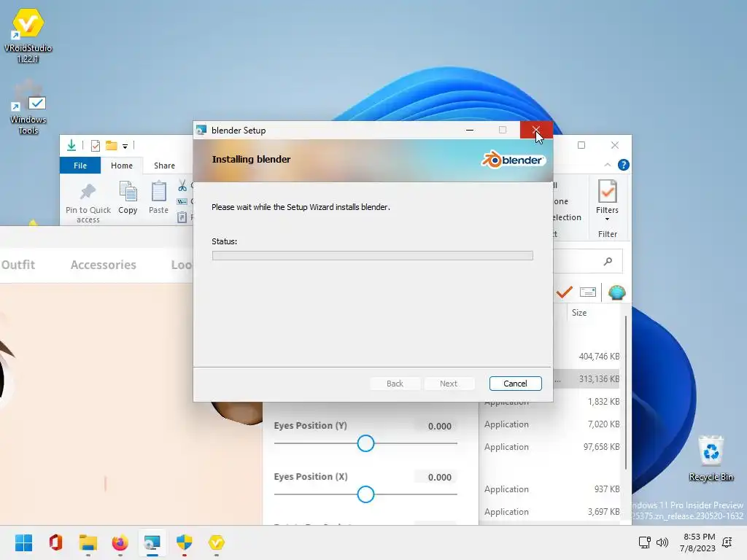747x560 pixels.
Task: Switch to VRoid Studio from the taskbar
Action: point(217,542)
